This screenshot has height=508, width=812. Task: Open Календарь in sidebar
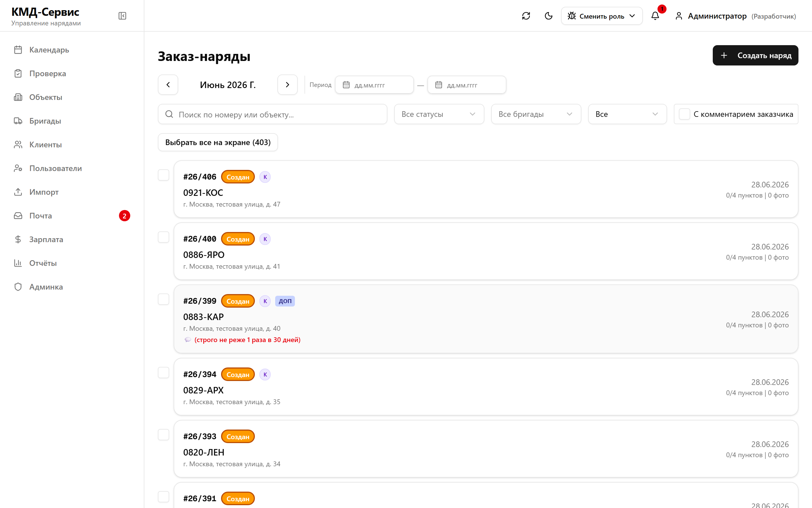[x=72, y=50]
